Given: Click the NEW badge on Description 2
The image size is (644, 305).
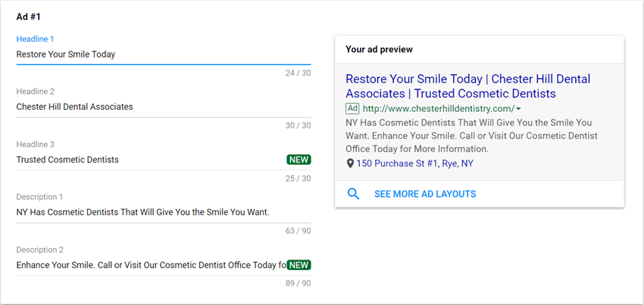Looking at the screenshot, I should point(299,265).
